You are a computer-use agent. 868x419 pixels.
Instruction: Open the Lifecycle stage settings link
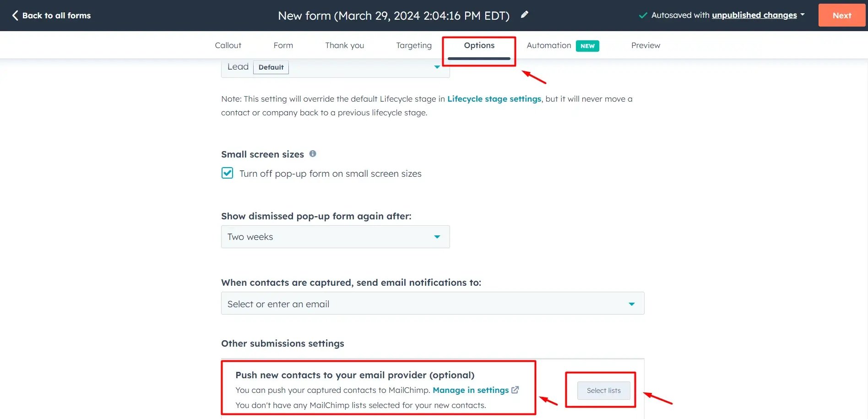(494, 98)
